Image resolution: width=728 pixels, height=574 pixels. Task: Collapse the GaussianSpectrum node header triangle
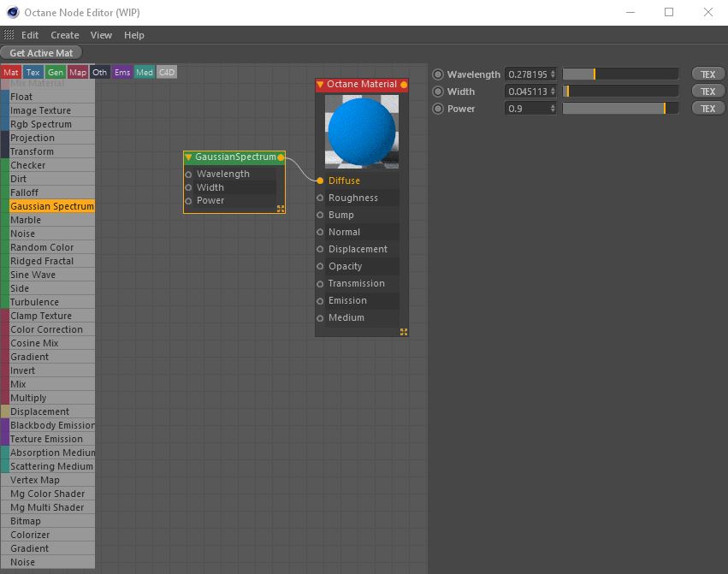(x=188, y=157)
